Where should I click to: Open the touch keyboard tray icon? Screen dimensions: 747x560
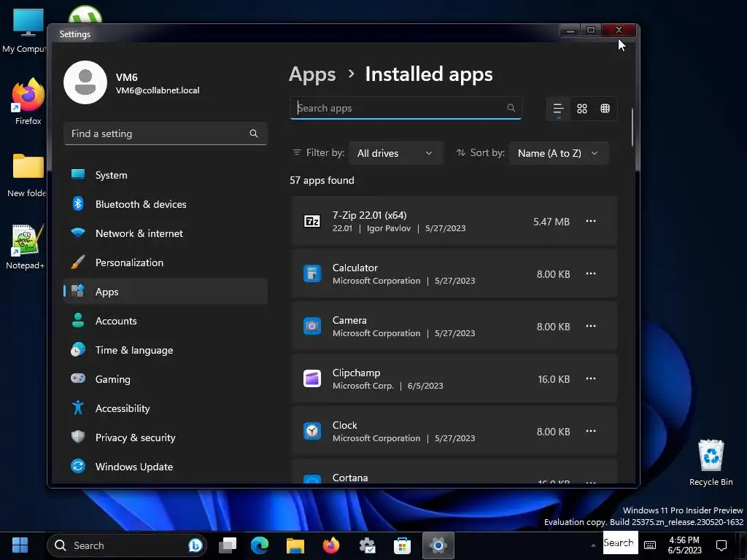[x=650, y=545]
